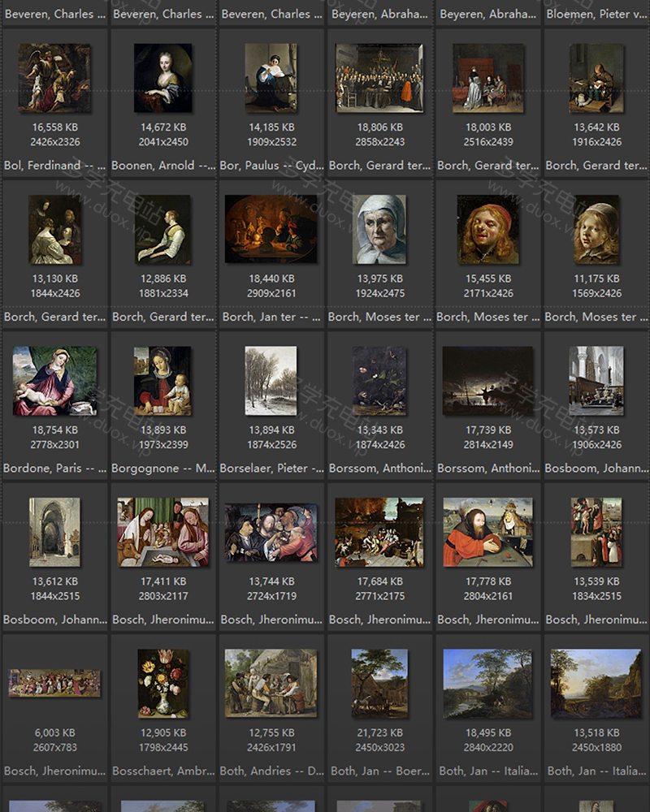Select the old woman portrait, 13,975 KB
This screenshot has width=650, height=812.
click(x=379, y=229)
